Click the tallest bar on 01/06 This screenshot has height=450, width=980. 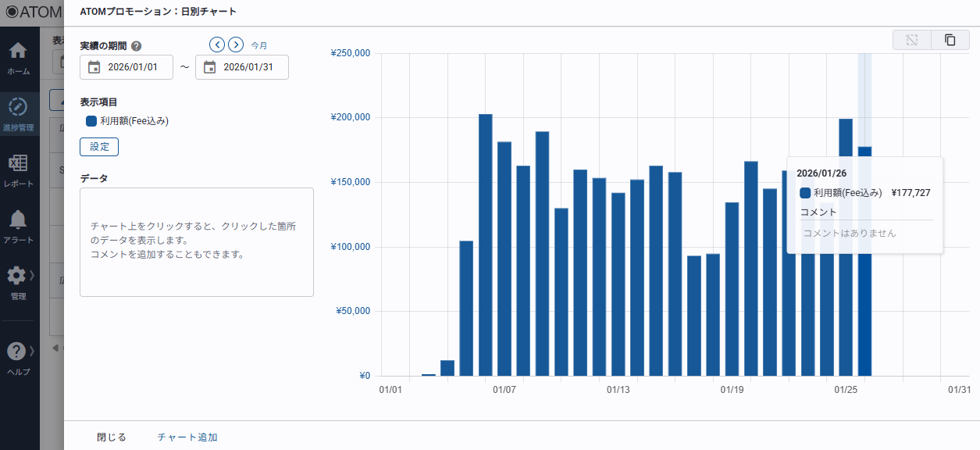(x=485, y=245)
